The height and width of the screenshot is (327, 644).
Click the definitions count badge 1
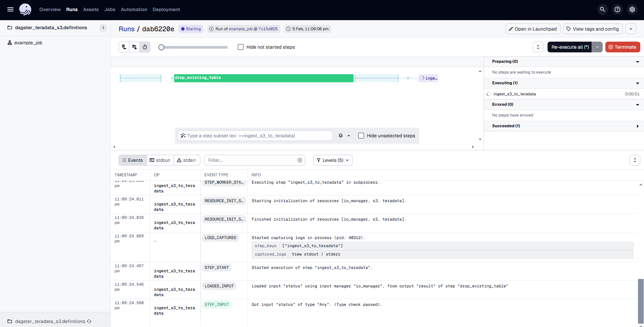tap(103, 28)
